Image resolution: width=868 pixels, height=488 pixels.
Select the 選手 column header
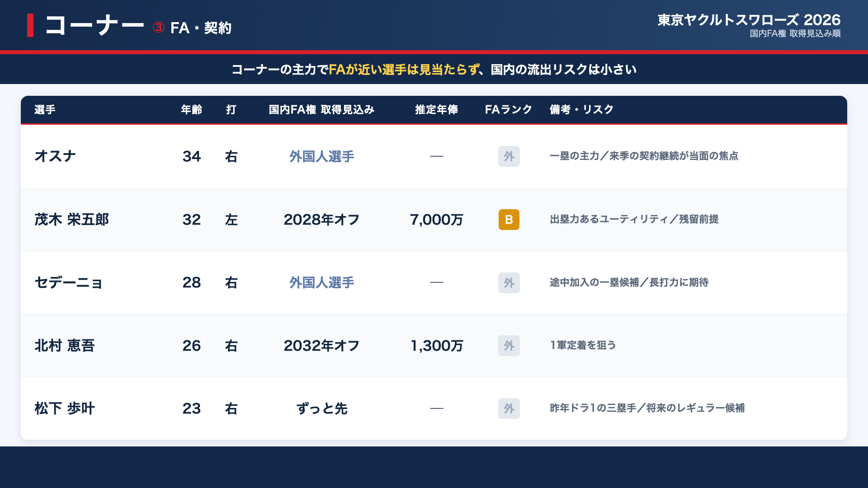(x=45, y=110)
